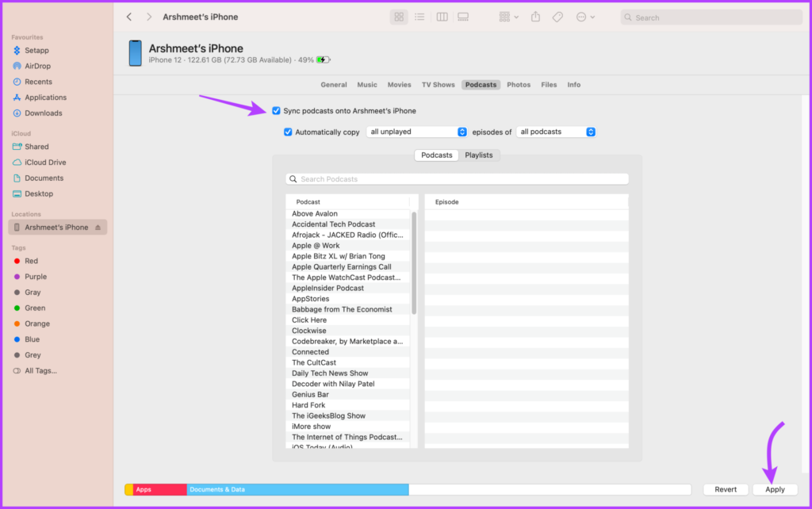Click the Revert button
The height and width of the screenshot is (509, 812).
726,489
